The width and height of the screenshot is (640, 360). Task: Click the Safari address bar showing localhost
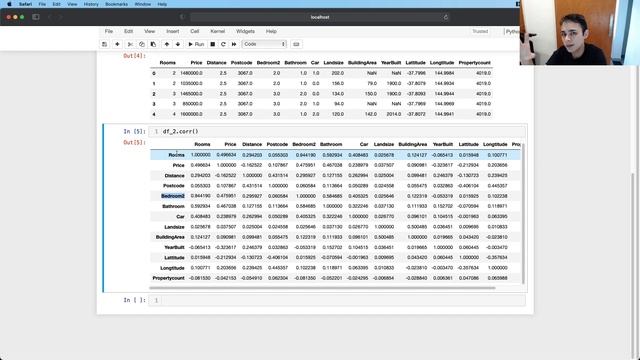click(x=320, y=17)
